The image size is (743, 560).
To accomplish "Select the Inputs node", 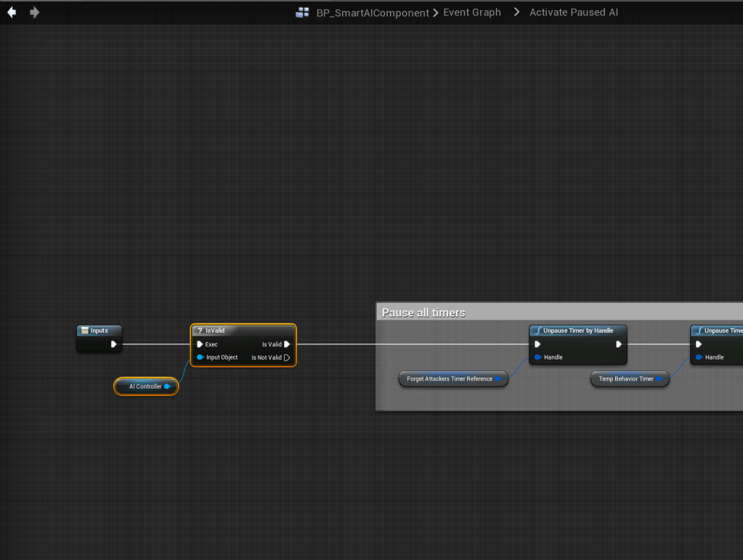I will coord(99,330).
